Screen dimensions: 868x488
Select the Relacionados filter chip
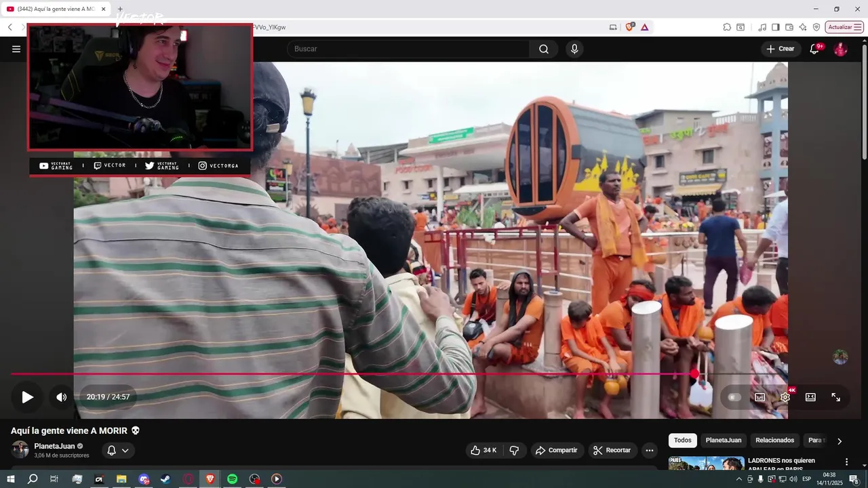point(775,441)
